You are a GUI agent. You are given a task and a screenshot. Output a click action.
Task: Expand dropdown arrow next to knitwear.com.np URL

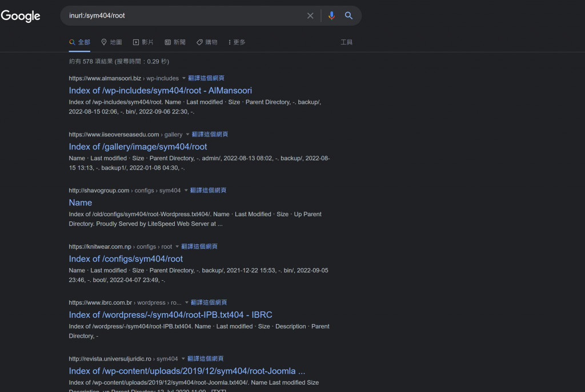(177, 246)
